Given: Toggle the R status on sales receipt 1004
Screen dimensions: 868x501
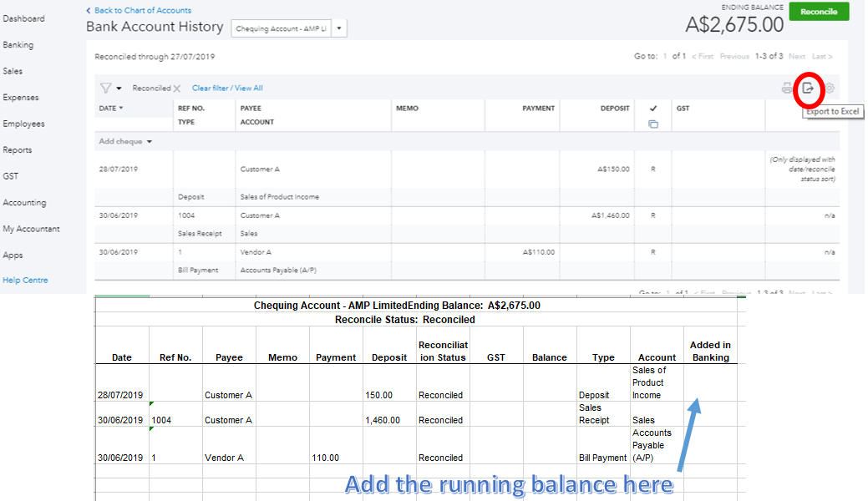Looking at the screenshot, I should 653,214.
